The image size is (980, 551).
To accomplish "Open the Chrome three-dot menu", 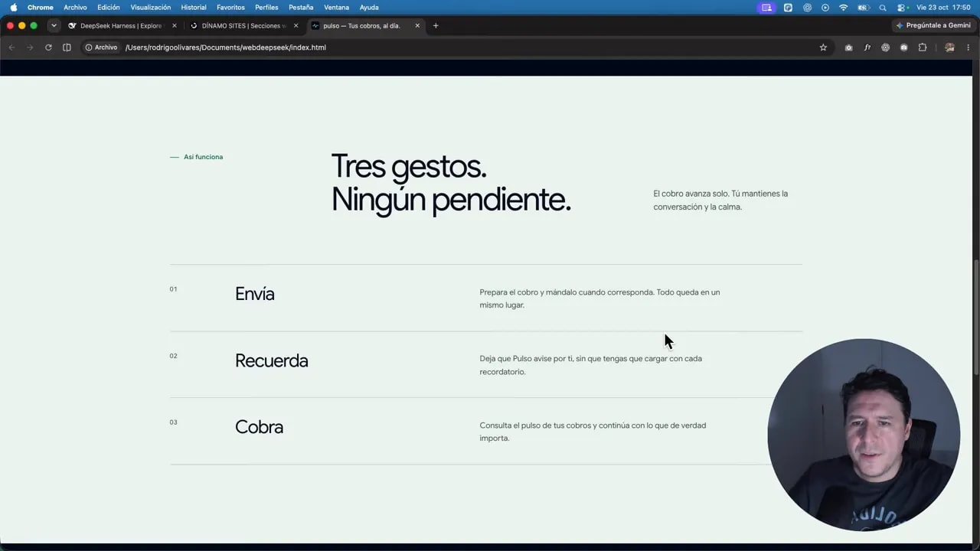I will pyautogui.click(x=969, y=47).
